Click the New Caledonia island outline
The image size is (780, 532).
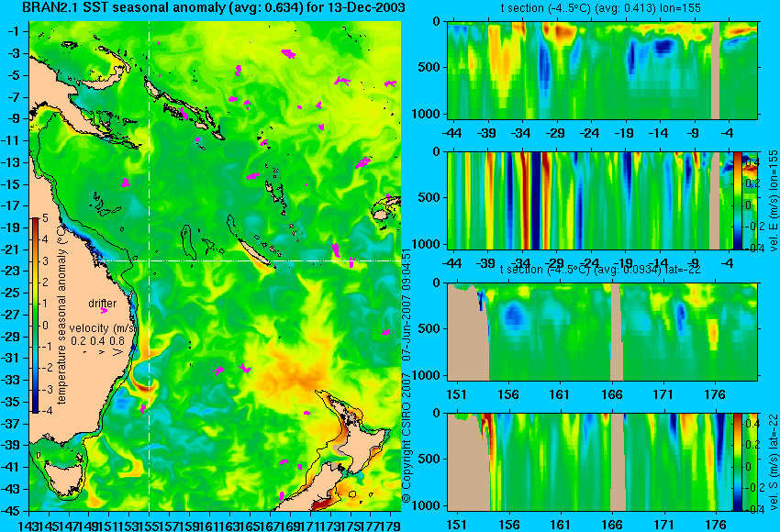pos(254,252)
